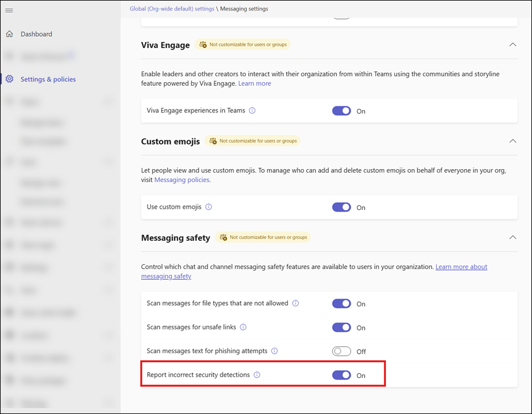
Task: Click info icon for file types scan
Action: coord(296,303)
